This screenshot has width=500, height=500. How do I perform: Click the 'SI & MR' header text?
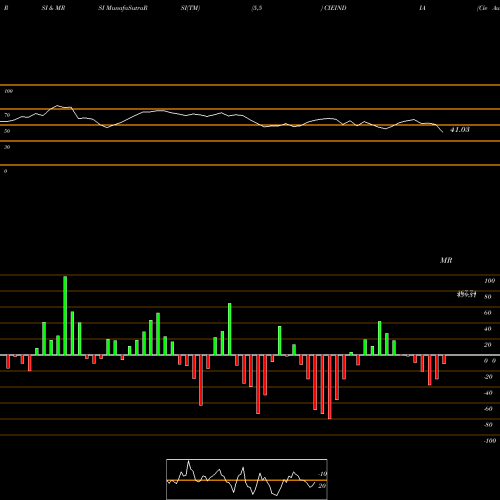click(x=53, y=8)
